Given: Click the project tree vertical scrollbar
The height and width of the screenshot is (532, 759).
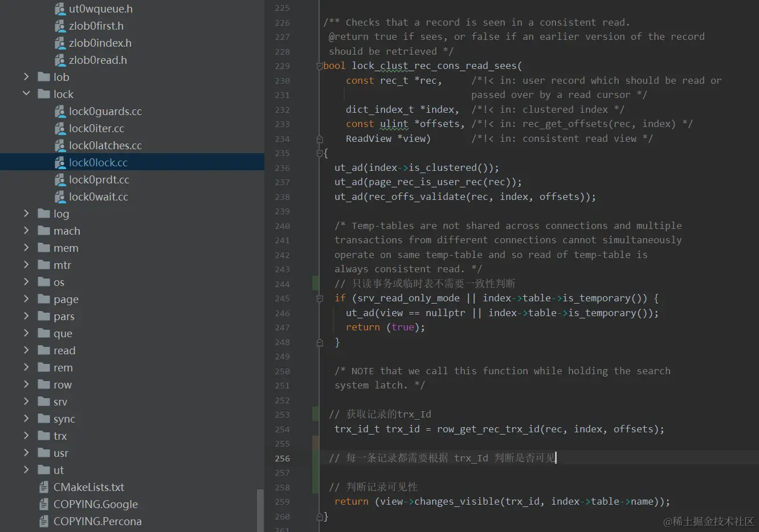Looking at the screenshot, I should (x=260, y=510).
